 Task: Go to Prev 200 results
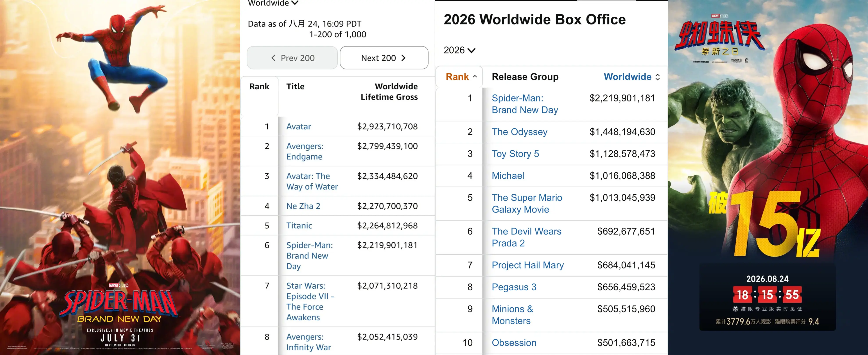pos(292,58)
